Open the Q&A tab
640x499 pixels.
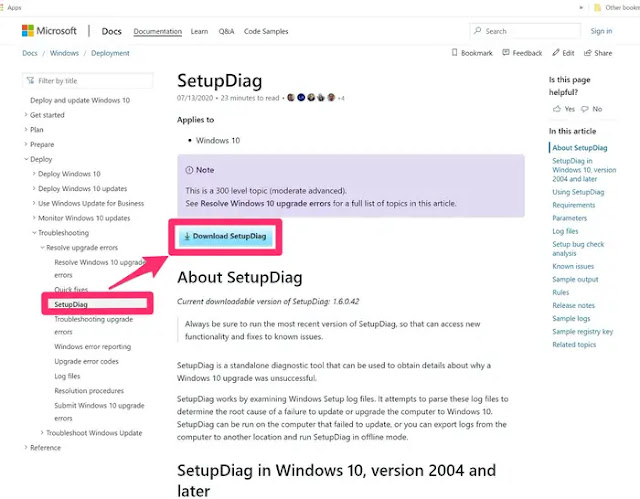pyautogui.click(x=226, y=31)
